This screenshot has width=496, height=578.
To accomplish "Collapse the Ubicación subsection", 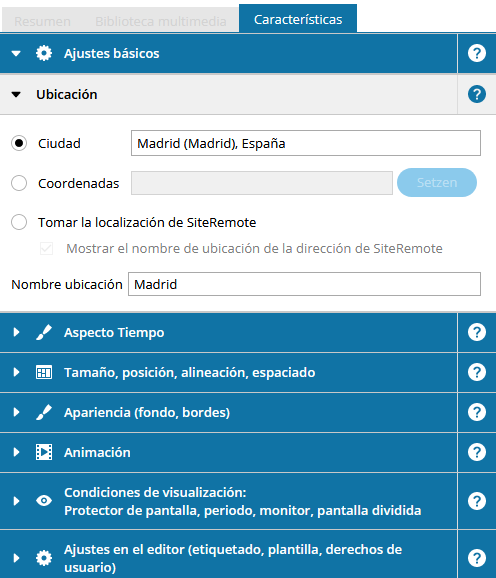I will coord(16,94).
